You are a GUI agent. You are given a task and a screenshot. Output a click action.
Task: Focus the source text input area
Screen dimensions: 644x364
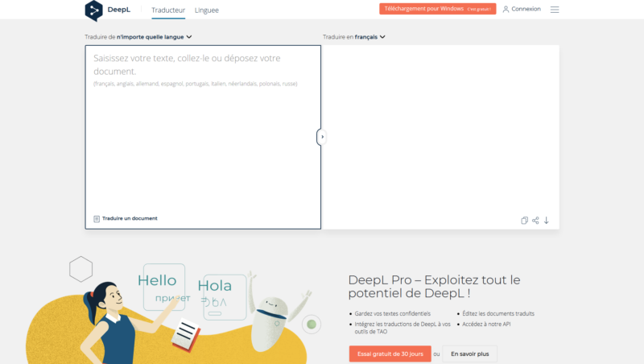(x=203, y=137)
